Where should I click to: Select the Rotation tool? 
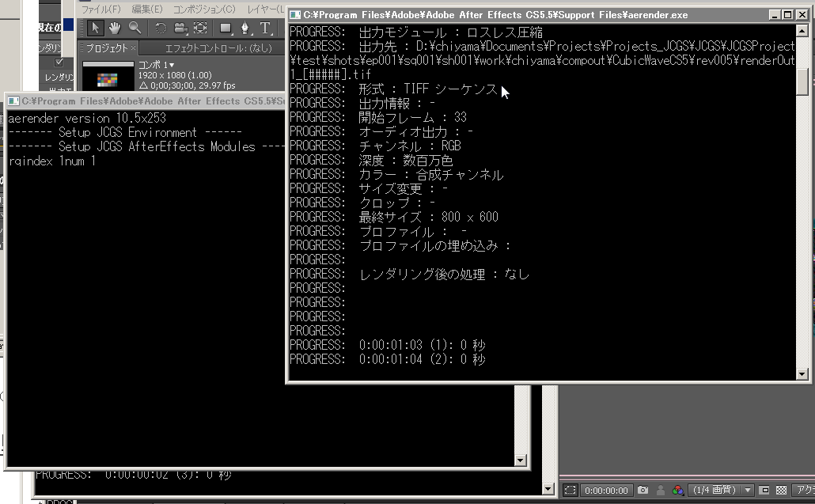(161, 28)
